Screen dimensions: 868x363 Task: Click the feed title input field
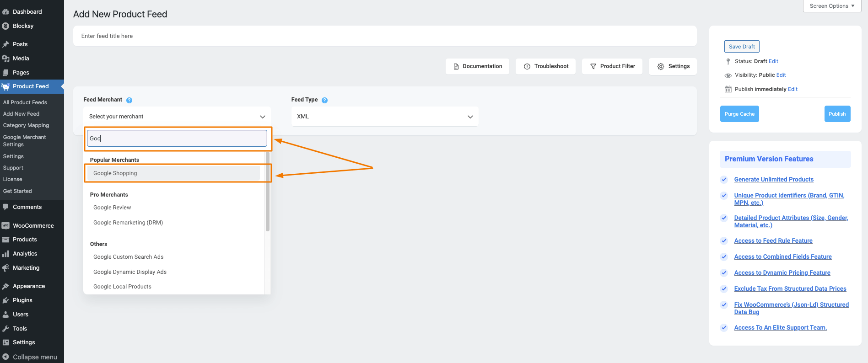385,36
